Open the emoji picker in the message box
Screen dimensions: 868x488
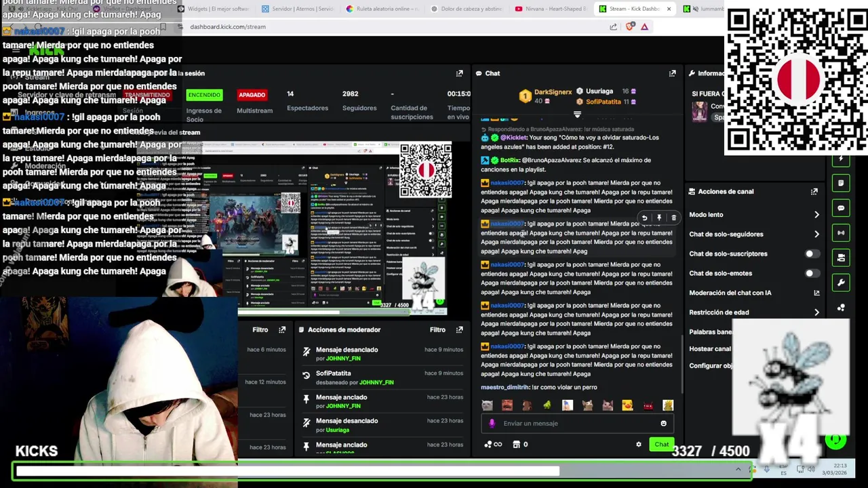pos(663,424)
